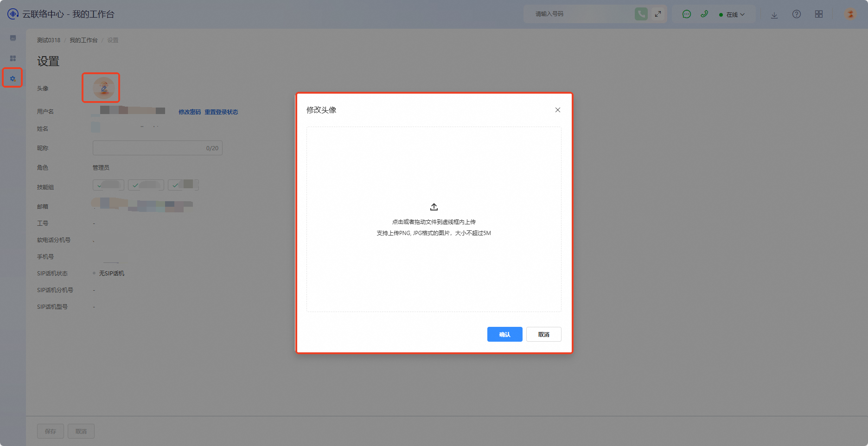Click the 云联络中心 - 我的工作台 title text

(68, 14)
